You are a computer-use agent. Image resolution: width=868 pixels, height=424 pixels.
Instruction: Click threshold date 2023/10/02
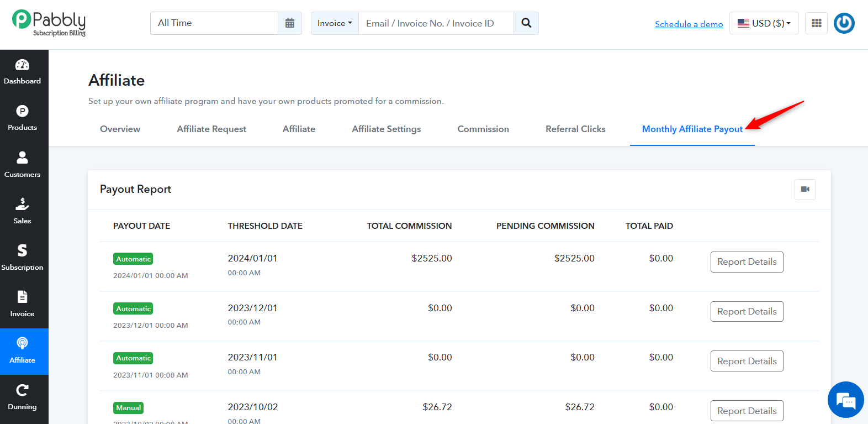point(253,407)
